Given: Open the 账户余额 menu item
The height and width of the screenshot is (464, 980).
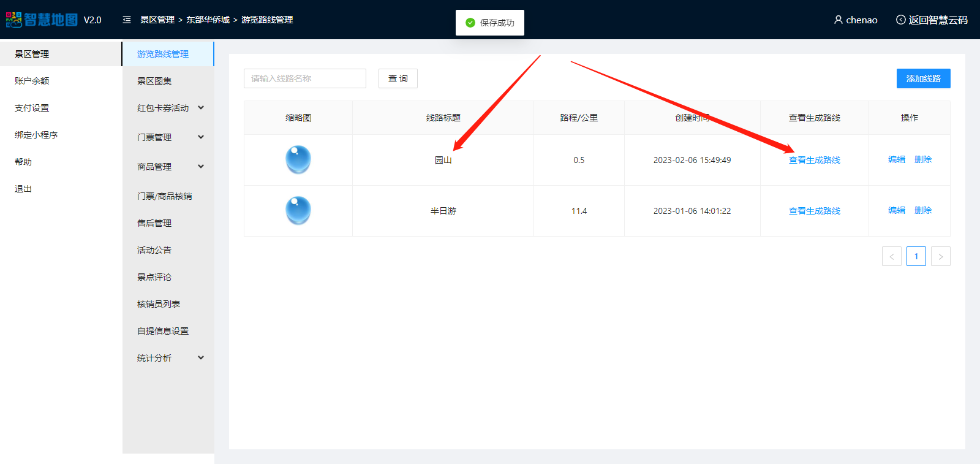Looking at the screenshot, I should [32, 81].
